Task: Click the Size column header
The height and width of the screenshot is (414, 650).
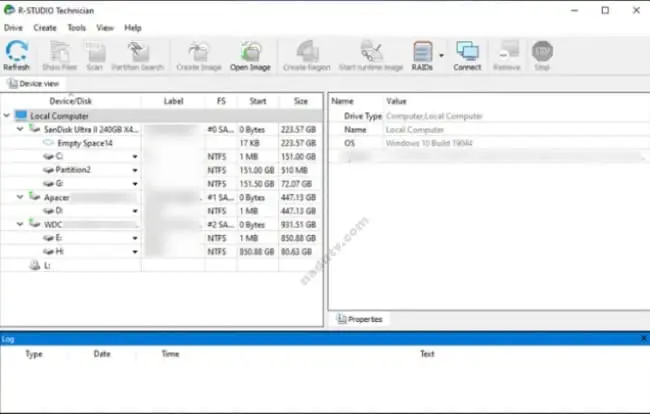Action: 301,101
